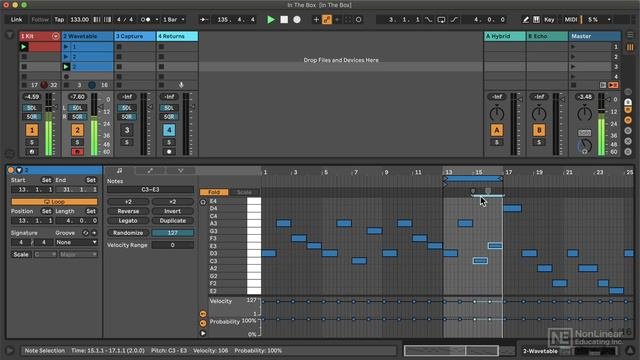Start playback with the green Play button

(271, 19)
